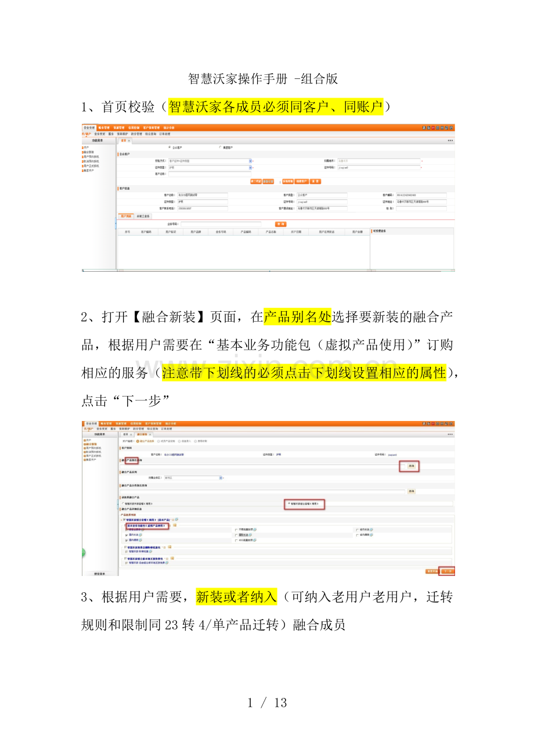Click the 证件号码 input under 公众客户
534x756 pixels.
pos(379,167)
